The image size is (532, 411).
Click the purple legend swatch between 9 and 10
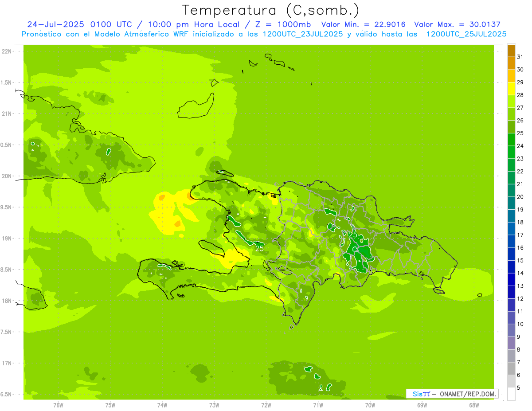511,330
